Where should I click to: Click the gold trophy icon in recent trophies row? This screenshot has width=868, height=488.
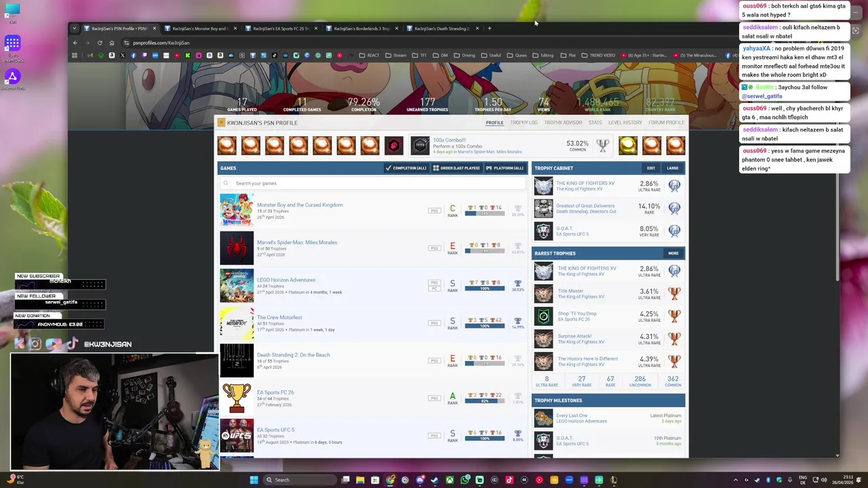[x=628, y=145]
